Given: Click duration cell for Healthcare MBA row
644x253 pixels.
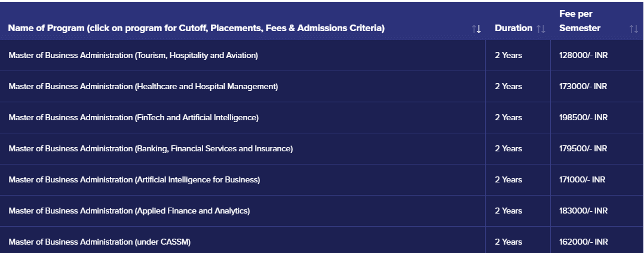Looking at the screenshot, I should pyautogui.click(x=508, y=87).
